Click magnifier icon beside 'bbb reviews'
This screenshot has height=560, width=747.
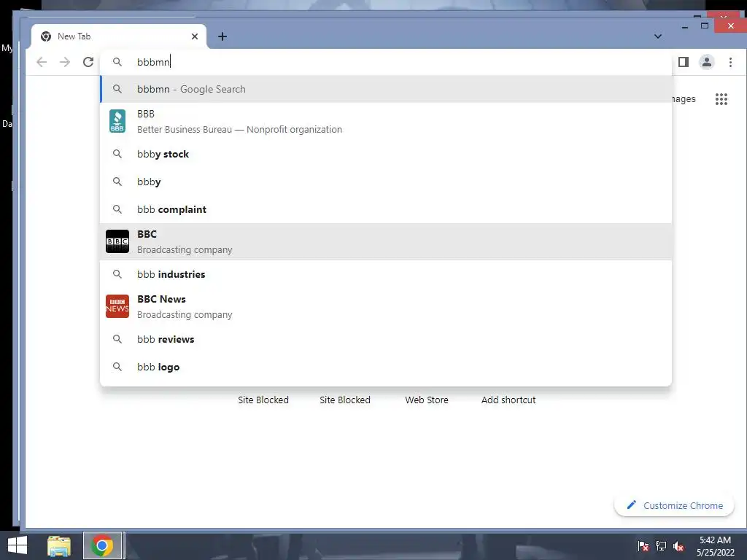tap(117, 339)
